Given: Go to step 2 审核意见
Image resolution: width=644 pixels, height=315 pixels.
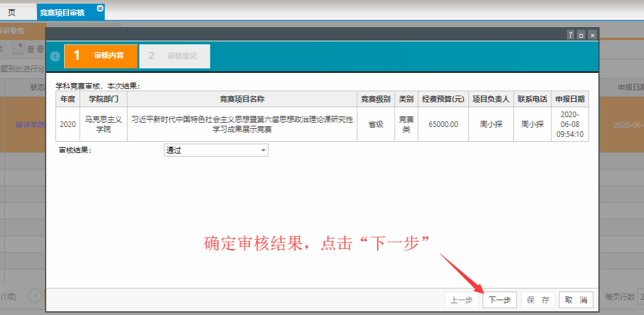Looking at the screenshot, I should [175, 56].
